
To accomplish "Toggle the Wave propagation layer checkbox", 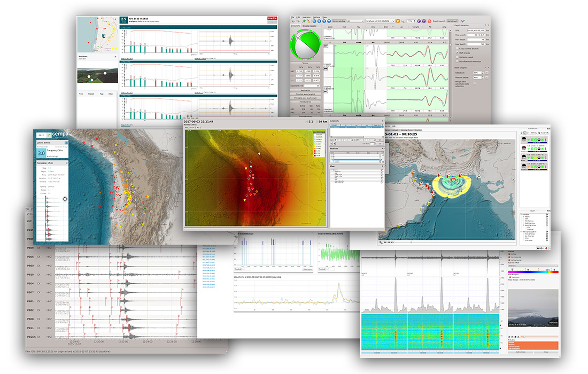I will pyautogui.click(x=547, y=231).
